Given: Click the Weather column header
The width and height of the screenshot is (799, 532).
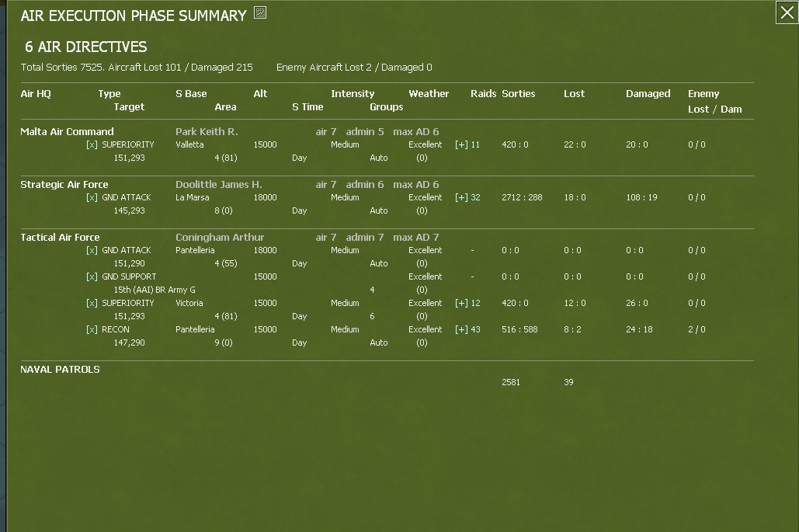Looking at the screenshot, I should click(x=429, y=94).
